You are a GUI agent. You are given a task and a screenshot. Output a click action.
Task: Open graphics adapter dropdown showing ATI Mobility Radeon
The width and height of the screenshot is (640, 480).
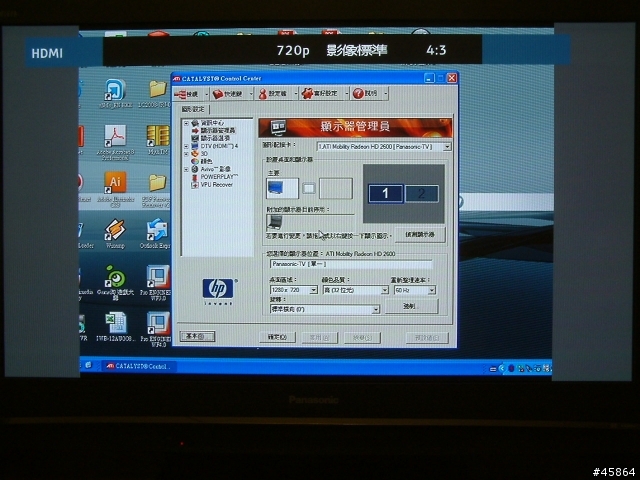click(x=384, y=147)
